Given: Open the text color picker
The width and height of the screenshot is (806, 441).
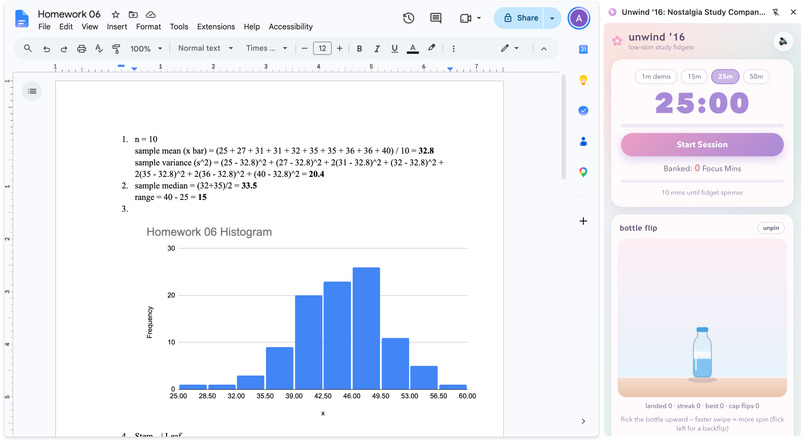Looking at the screenshot, I should point(412,49).
